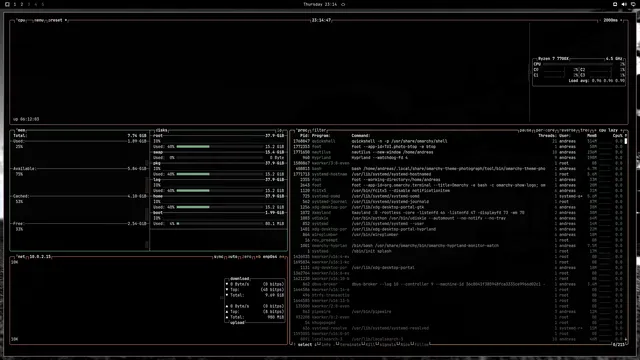Click nice in the process footer
Screen dimensions: 640x360
(404, 344)
